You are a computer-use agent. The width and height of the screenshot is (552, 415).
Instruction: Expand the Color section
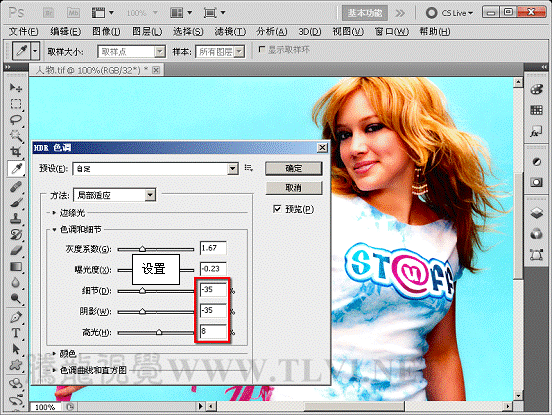tap(54, 353)
